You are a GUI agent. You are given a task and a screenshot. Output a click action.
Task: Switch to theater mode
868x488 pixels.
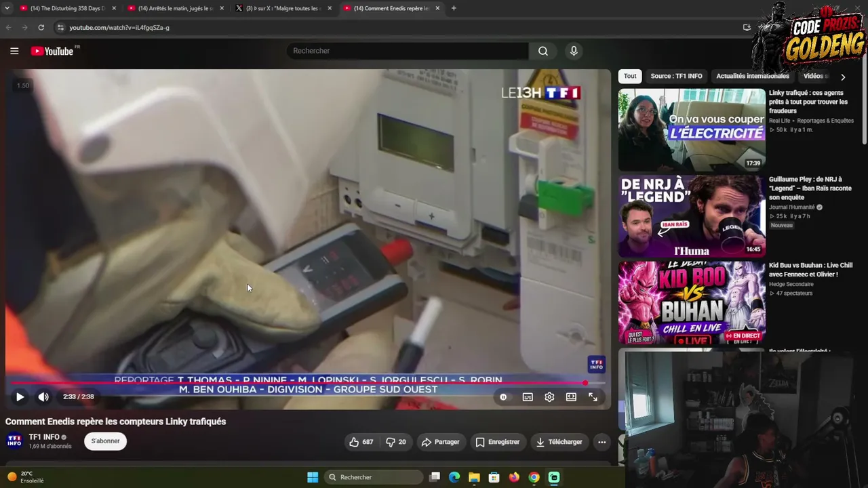pyautogui.click(x=571, y=397)
